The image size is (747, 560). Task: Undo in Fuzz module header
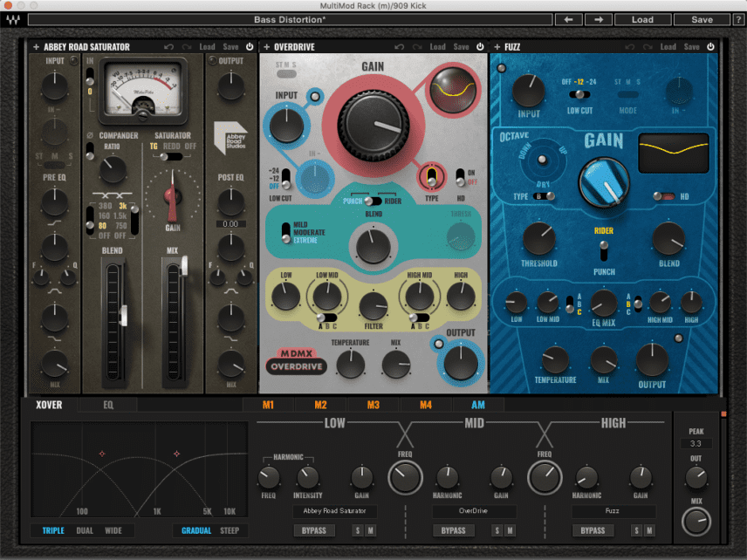point(630,47)
